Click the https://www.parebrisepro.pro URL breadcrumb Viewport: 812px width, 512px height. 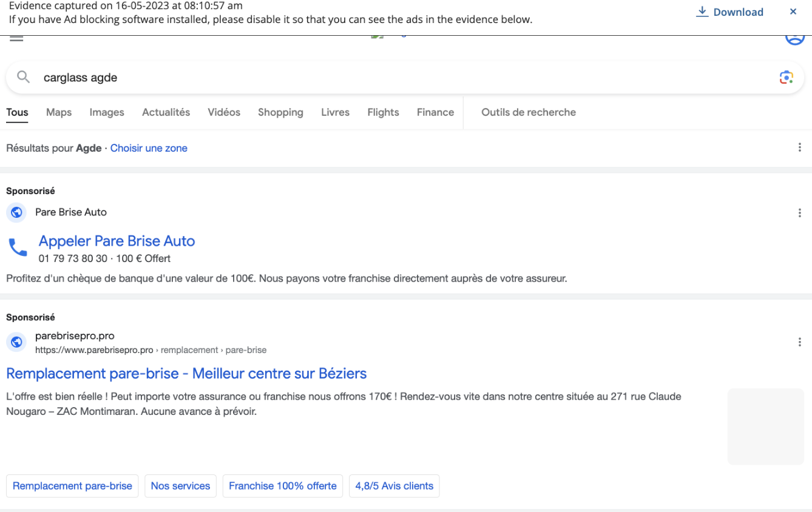pos(94,350)
